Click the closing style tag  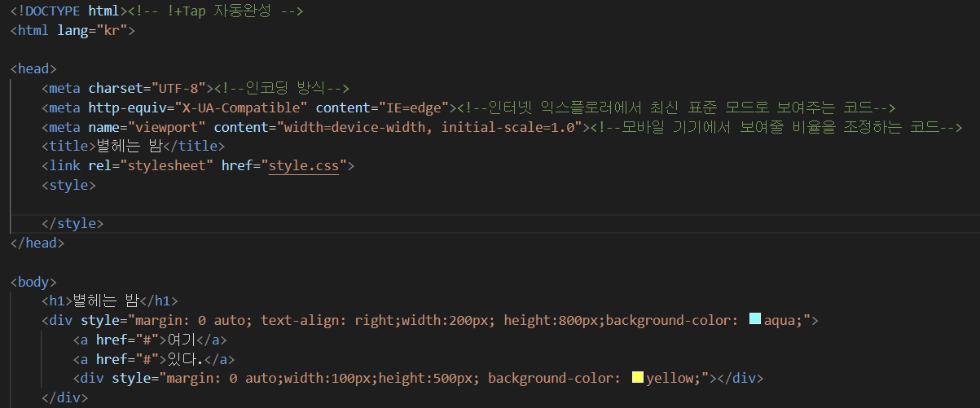(x=73, y=223)
